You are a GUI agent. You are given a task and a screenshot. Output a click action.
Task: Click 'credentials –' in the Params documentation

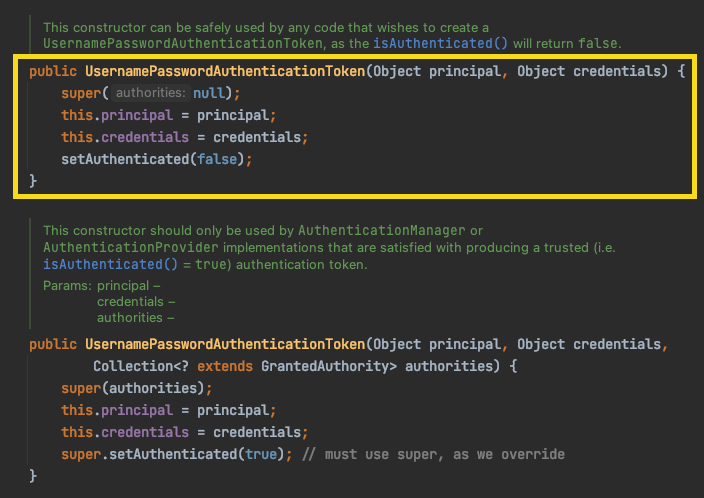click(x=136, y=302)
